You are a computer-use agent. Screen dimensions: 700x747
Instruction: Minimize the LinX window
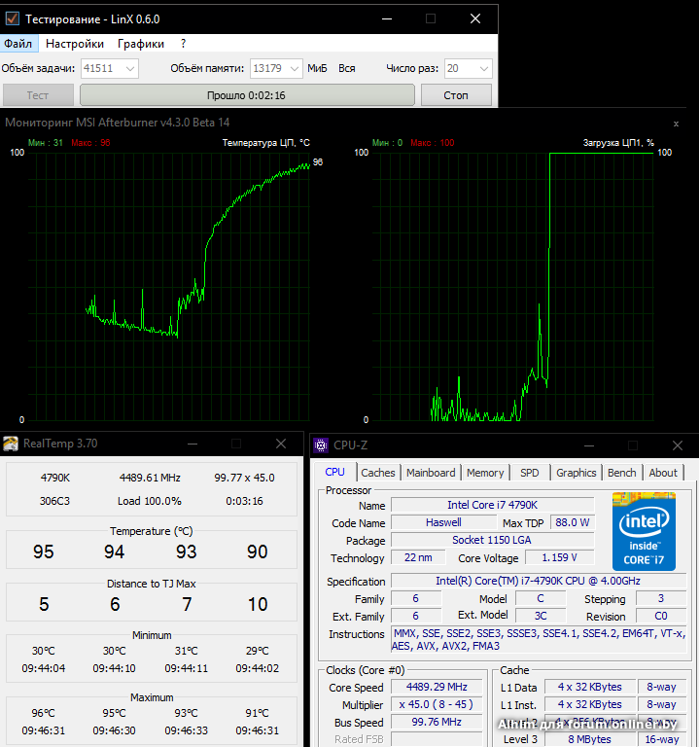(387, 19)
